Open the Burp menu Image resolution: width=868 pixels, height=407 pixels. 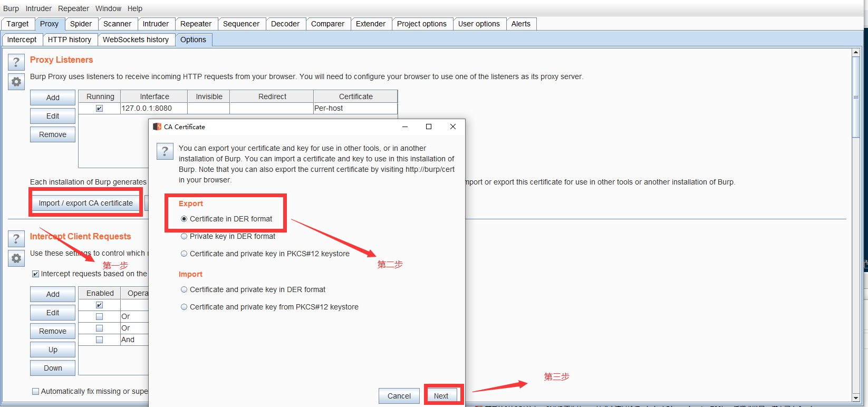coord(11,8)
